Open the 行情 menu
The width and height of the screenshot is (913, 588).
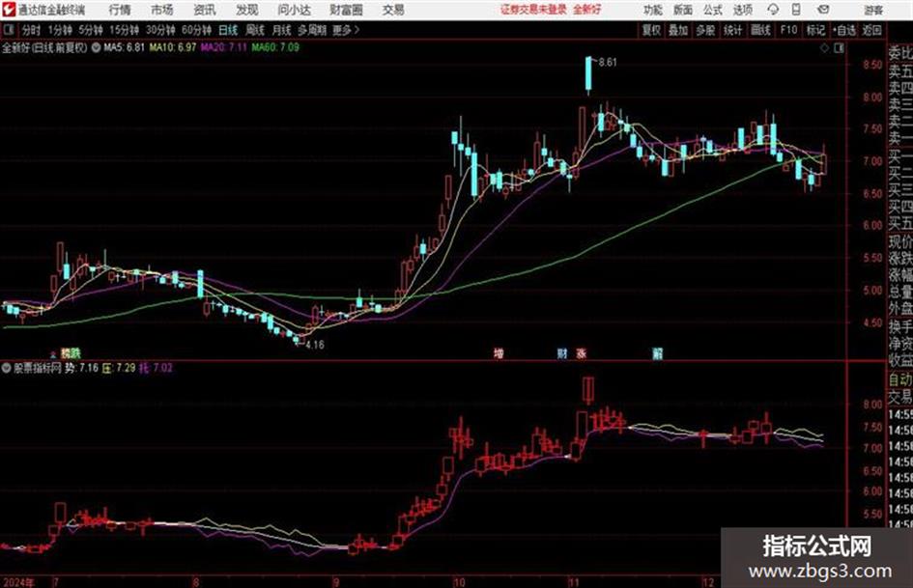tap(120, 10)
